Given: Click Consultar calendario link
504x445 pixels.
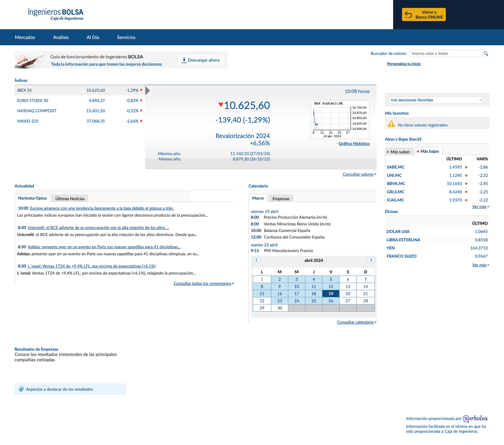Looking at the screenshot, I should click(x=355, y=322).
